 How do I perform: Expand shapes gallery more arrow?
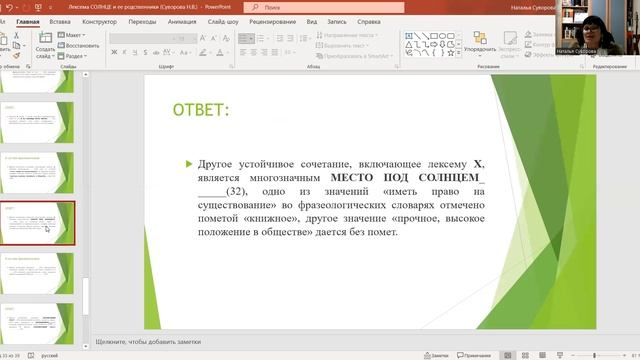point(459,53)
